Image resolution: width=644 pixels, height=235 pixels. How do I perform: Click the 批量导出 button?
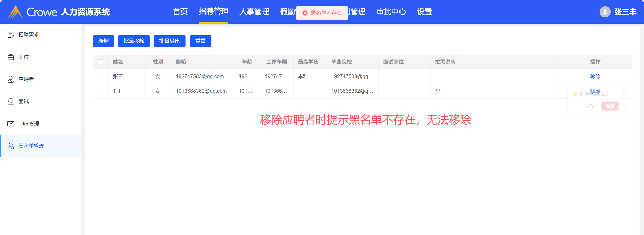[x=169, y=41]
